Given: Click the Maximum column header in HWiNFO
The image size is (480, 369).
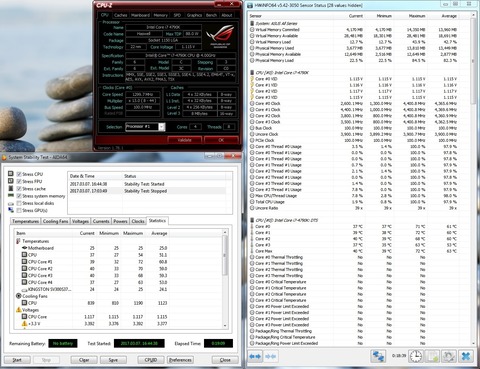Looking at the screenshot, I should [x=417, y=16].
